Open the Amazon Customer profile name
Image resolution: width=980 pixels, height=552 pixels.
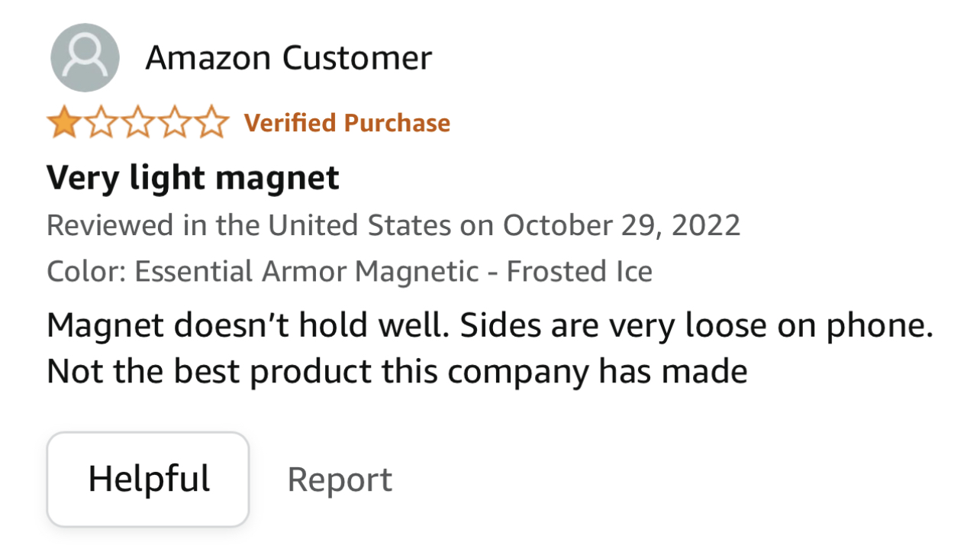point(289,58)
